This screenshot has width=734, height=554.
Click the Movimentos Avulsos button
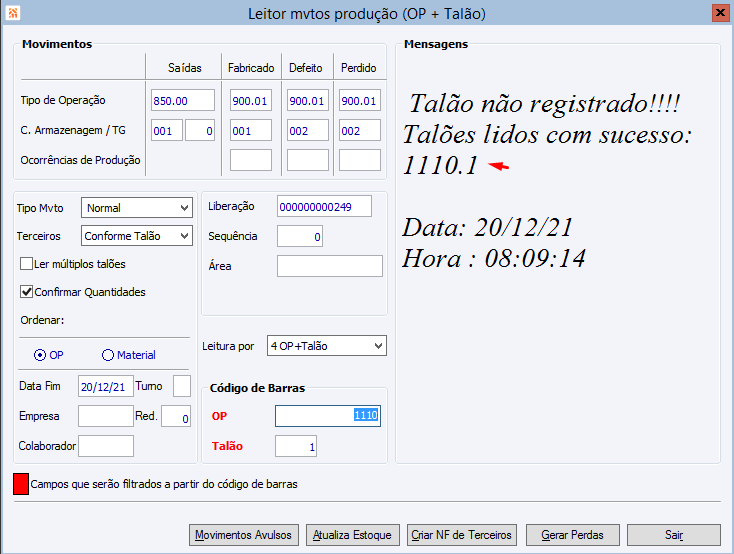(x=243, y=535)
